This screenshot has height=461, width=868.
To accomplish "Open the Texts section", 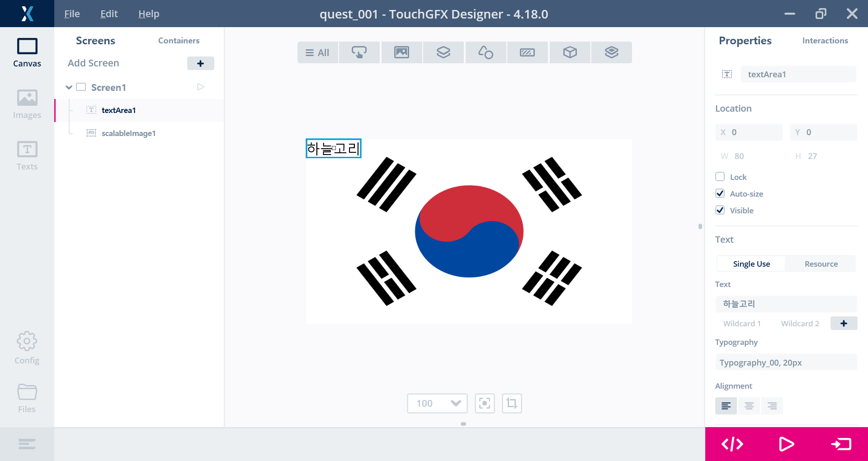I will tap(27, 155).
